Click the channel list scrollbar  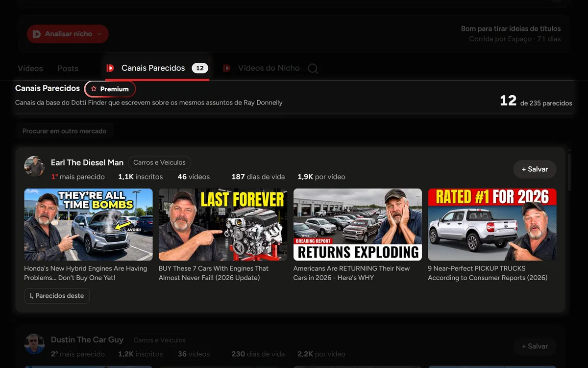(x=569, y=172)
